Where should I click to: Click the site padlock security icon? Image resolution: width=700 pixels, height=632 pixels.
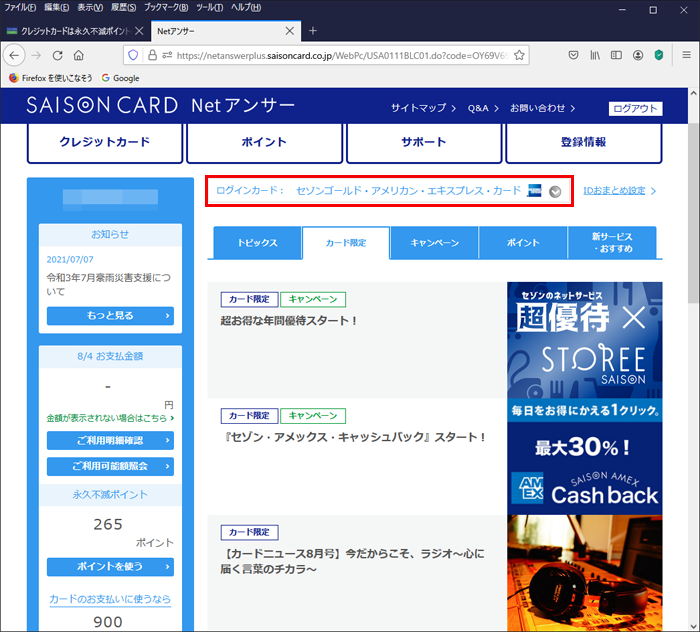153,55
